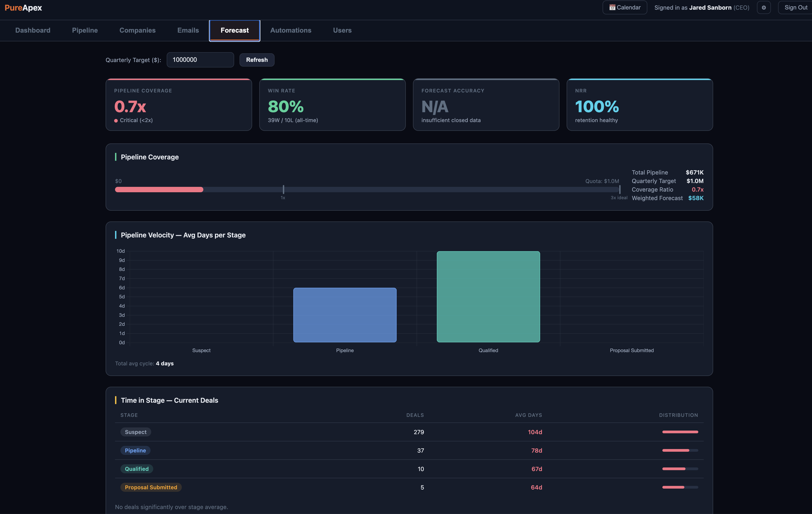Click the 67d average days value
The width and height of the screenshot is (812, 514).
[x=537, y=469]
